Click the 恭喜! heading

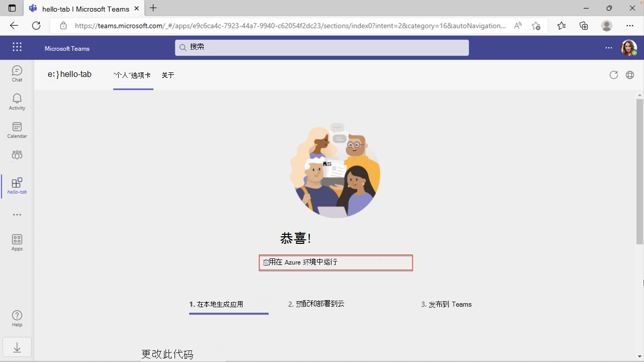click(x=295, y=238)
